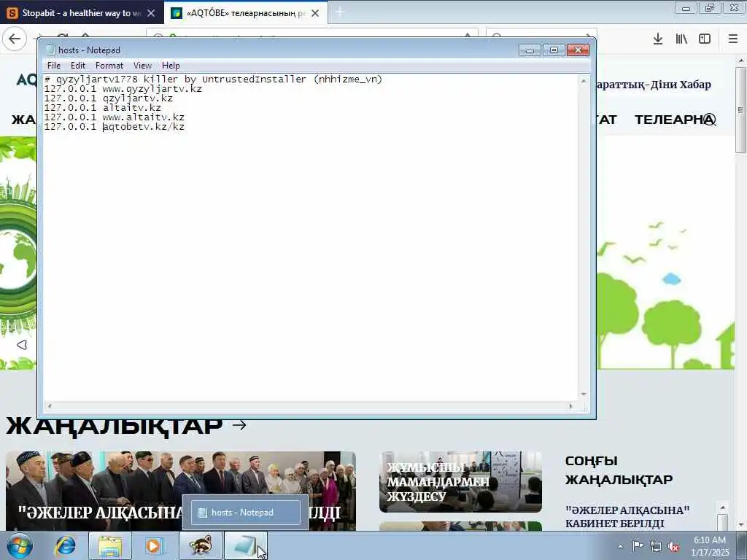Close the hosts Notepad window
The width and height of the screenshot is (747, 560).
coord(578,50)
